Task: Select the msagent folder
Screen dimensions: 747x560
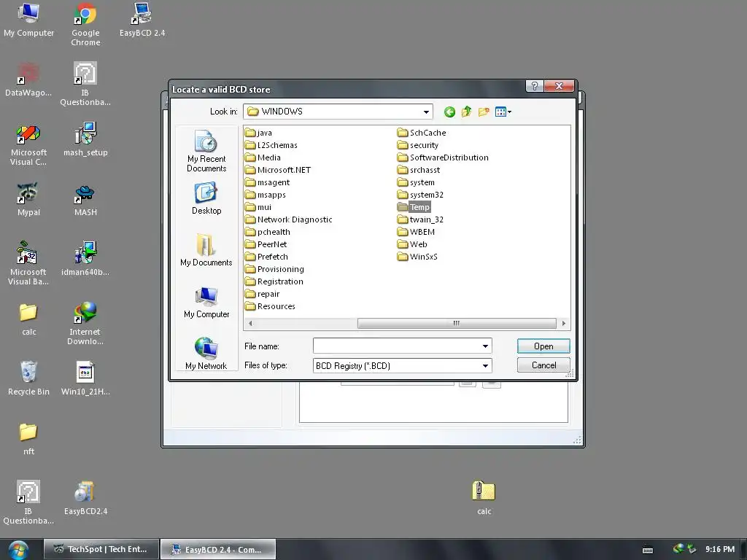Action: coord(267,182)
